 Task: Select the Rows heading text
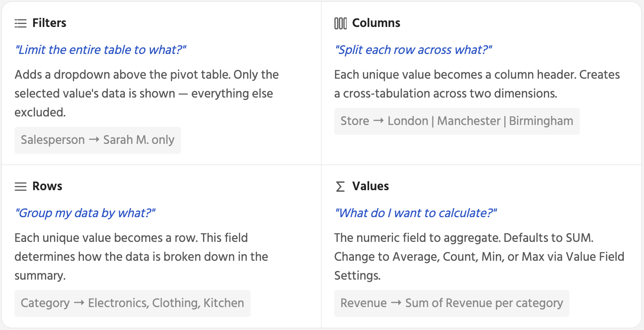coord(47,186)
